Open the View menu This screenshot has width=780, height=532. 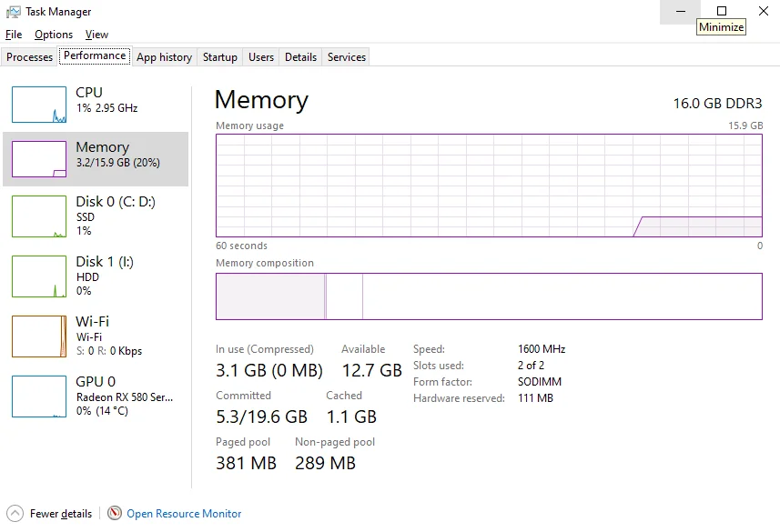(96, 35)
